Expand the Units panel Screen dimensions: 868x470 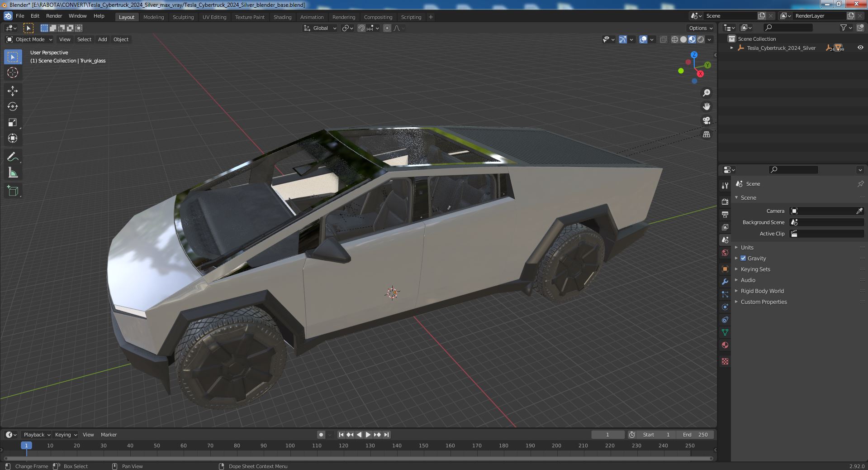747,247
